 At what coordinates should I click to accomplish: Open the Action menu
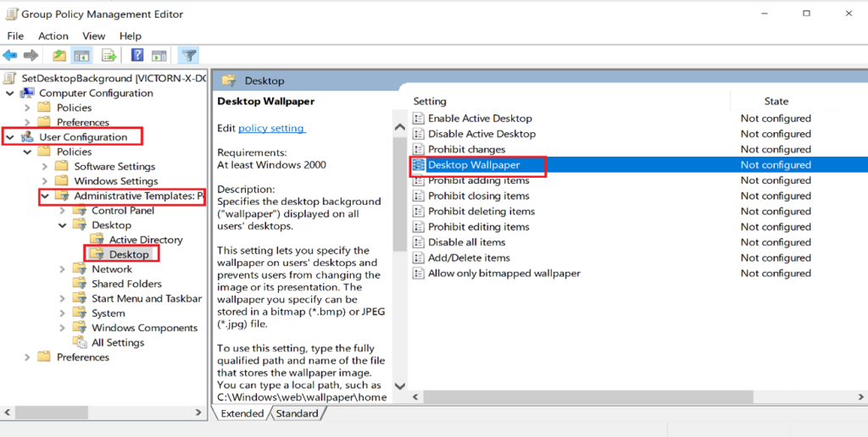pos(53,36)
